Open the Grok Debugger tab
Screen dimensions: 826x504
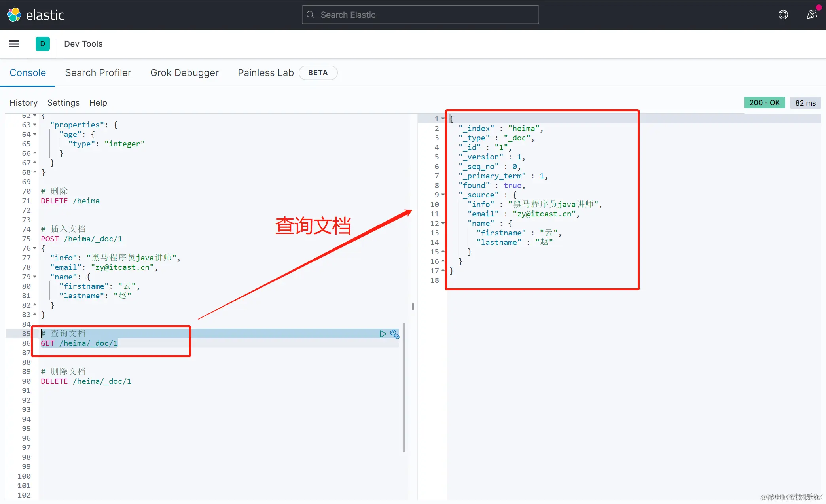(184, 73)
